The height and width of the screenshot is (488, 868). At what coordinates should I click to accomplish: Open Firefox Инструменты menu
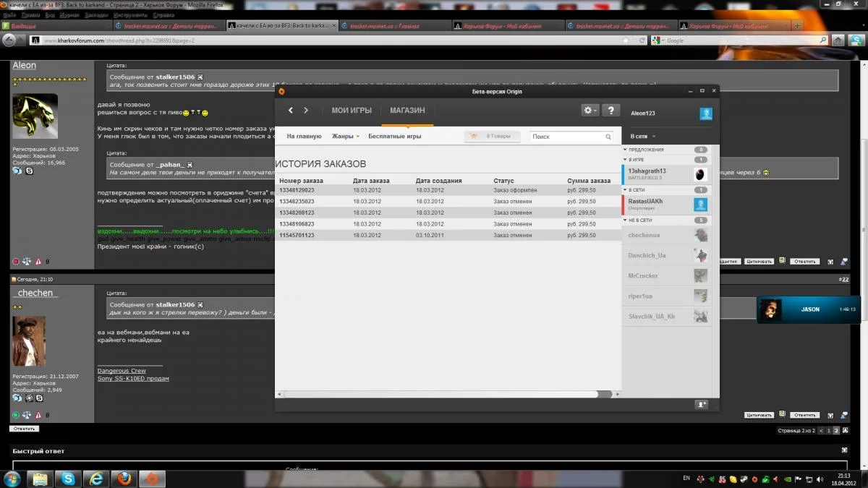130,14
